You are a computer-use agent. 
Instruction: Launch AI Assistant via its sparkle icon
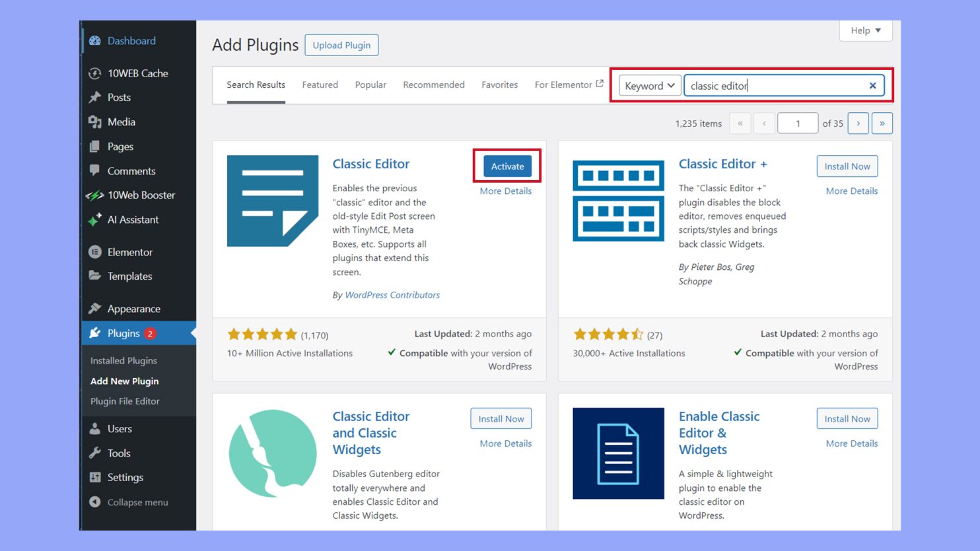click(95, 219)
